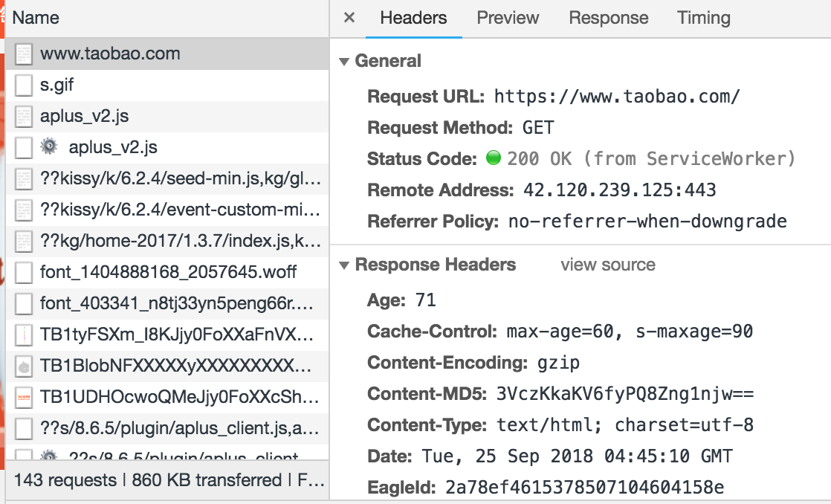This screenshot has height=504, width=831.
Task: Show the Timing tab
Action: pyautogui.click(x=703, y=18)
